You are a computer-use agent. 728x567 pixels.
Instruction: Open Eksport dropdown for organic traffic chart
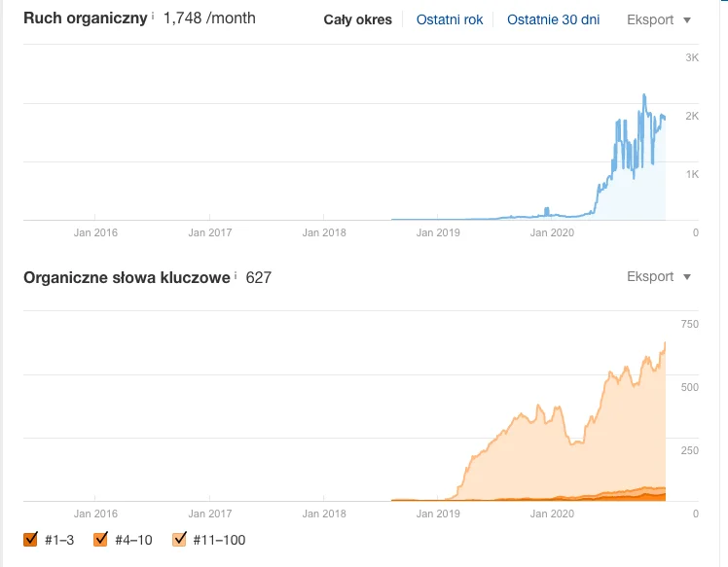[x=659, y=19]
